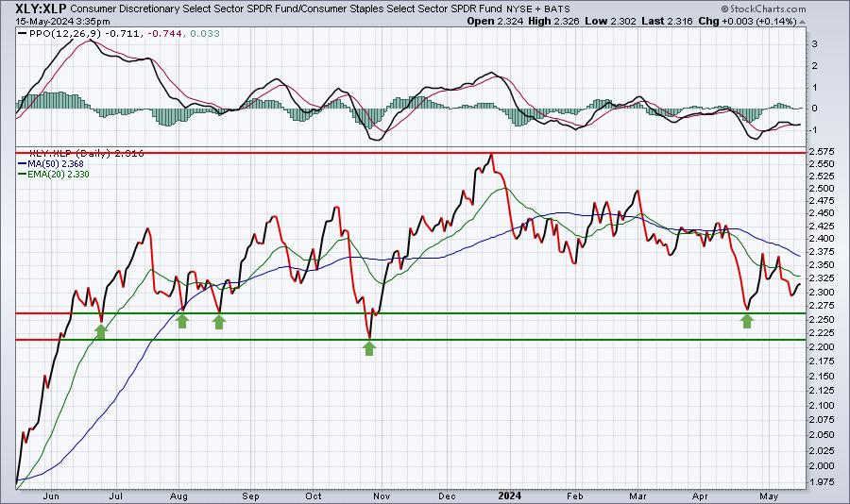Click the 15-May-2024 3:35pm timestamp
This screenshot has width=850, height=504.
pyautogui.click(x=62, y=22)
